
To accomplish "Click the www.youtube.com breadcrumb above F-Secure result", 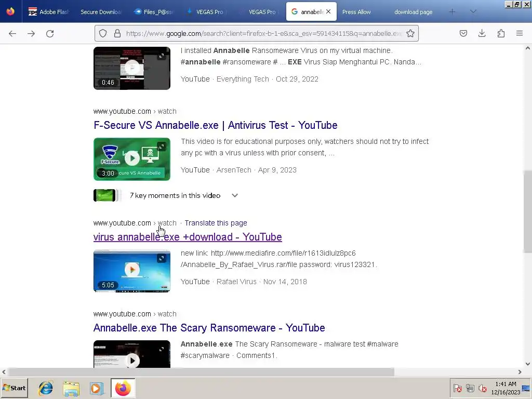I will (x=122, y=111).
